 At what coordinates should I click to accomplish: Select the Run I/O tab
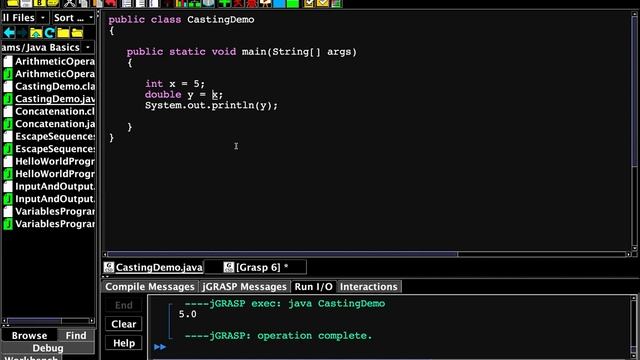point(313,287)
